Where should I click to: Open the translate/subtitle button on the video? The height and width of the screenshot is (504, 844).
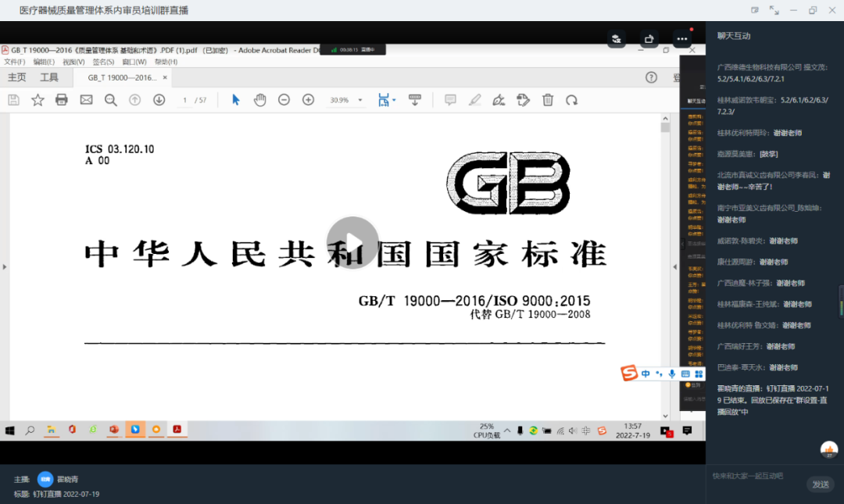coord(617,39)
